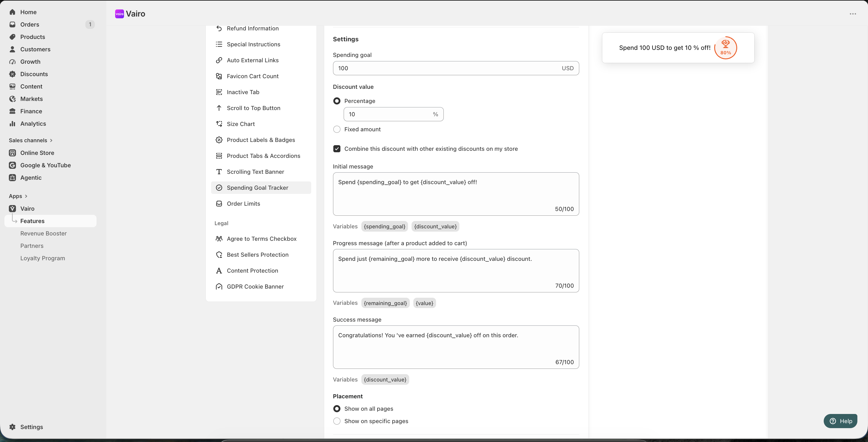Click the Analytics bar chart icon
The image size is (868, 442).
12,124
